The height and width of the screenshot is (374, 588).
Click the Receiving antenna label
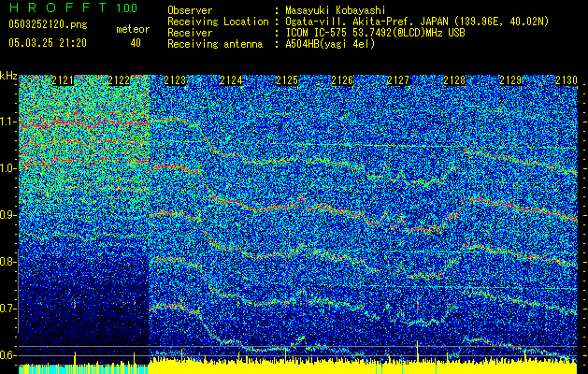215,44
